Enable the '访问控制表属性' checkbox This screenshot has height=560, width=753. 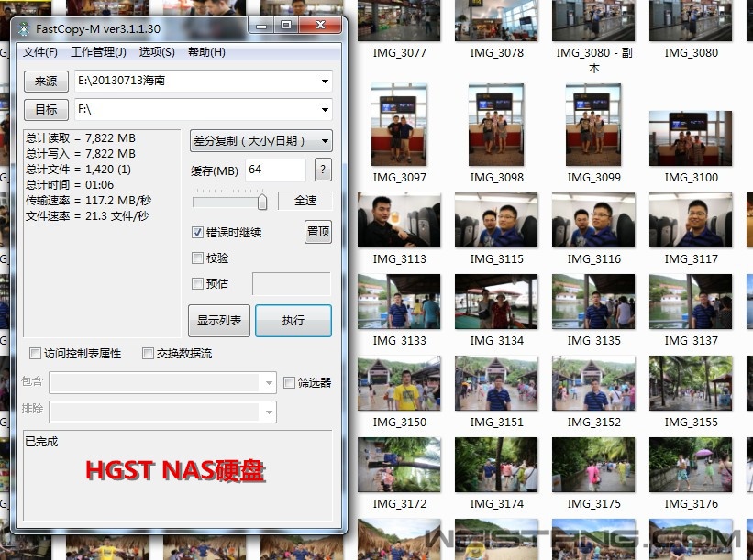tap(36, 354)
